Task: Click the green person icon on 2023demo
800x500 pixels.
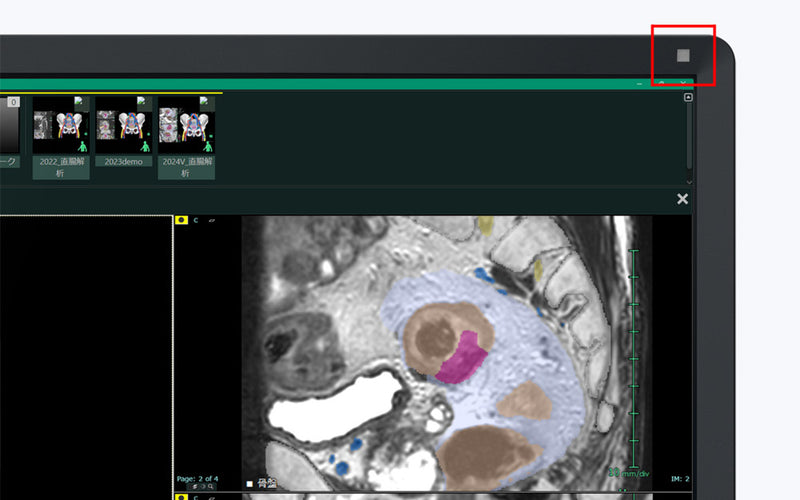Action: pos(145,146)
